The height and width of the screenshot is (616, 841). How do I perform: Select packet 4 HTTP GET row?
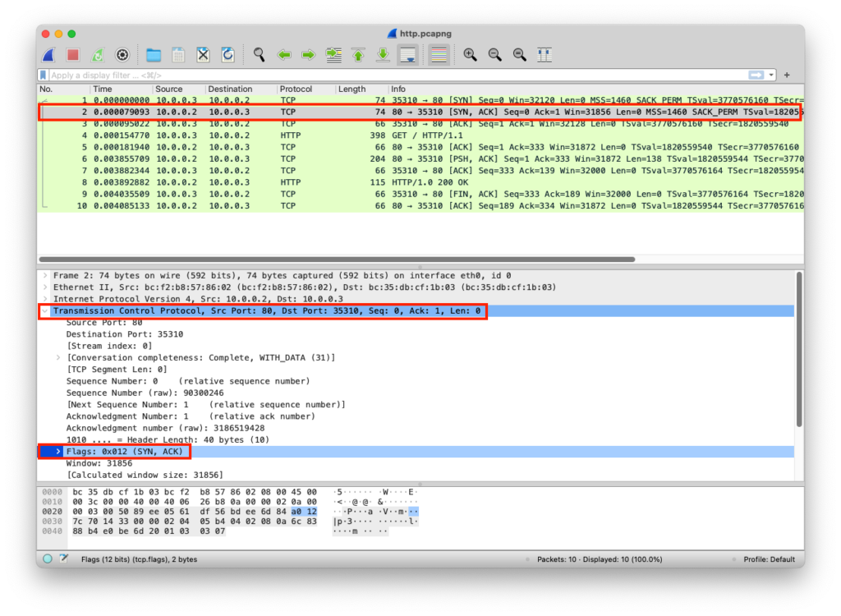pos(329,135)
